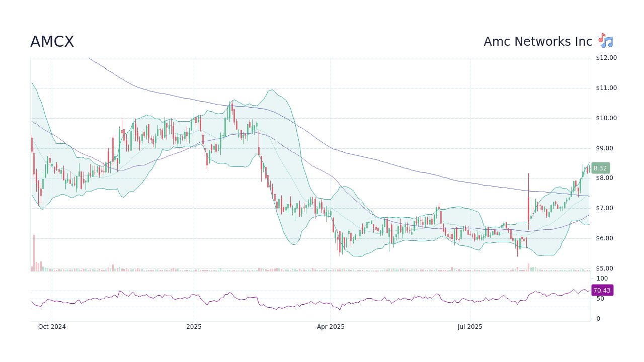Click the AMCX ticker symbol title

tap(52, 42)
